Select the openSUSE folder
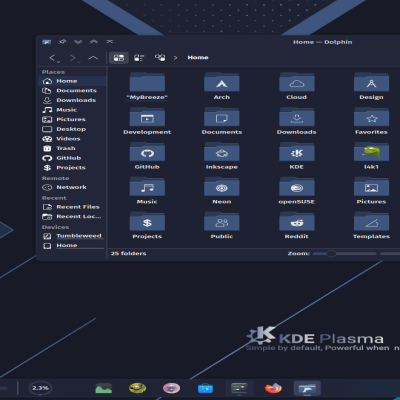The width and height of the screenshot is (400, 400). [x=296, y=191]
